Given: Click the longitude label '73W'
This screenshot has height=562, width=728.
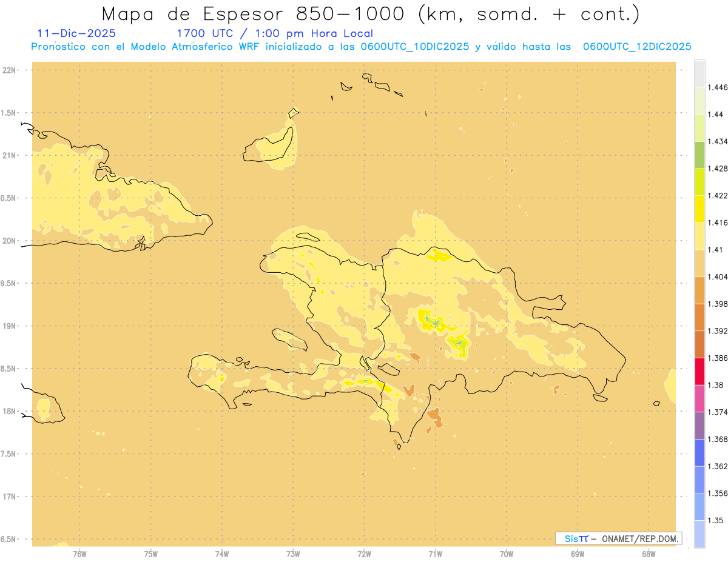Looking at the screenshot, I should click(293, 554).
